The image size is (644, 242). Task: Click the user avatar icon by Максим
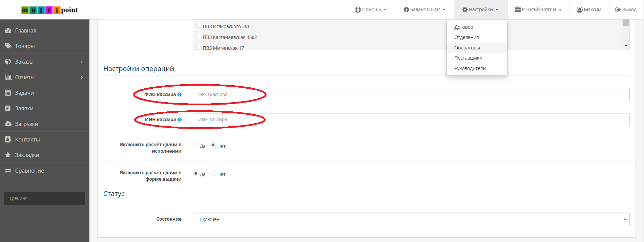580,9
